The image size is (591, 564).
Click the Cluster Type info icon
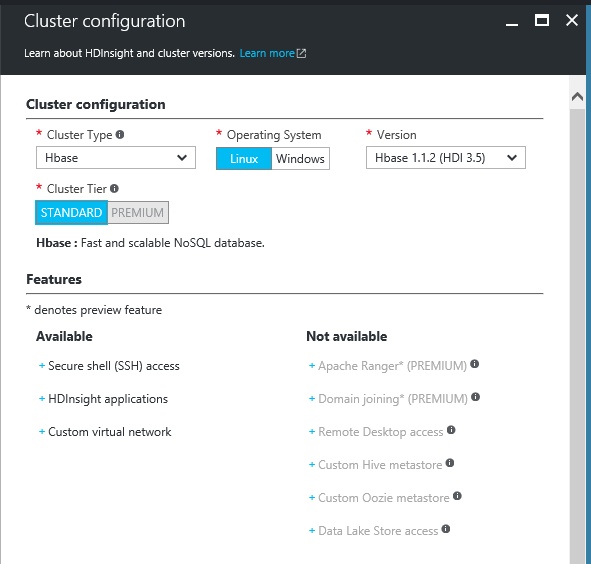[120, 134]
